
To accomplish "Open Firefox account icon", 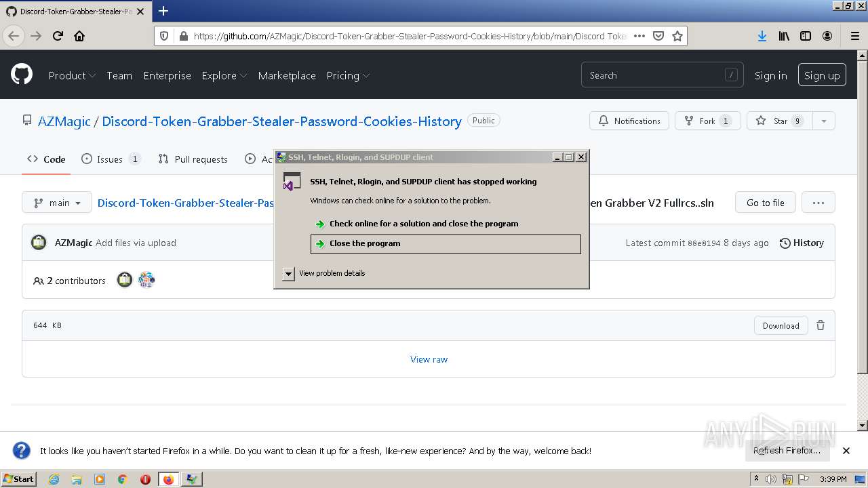I will point(827,36).
